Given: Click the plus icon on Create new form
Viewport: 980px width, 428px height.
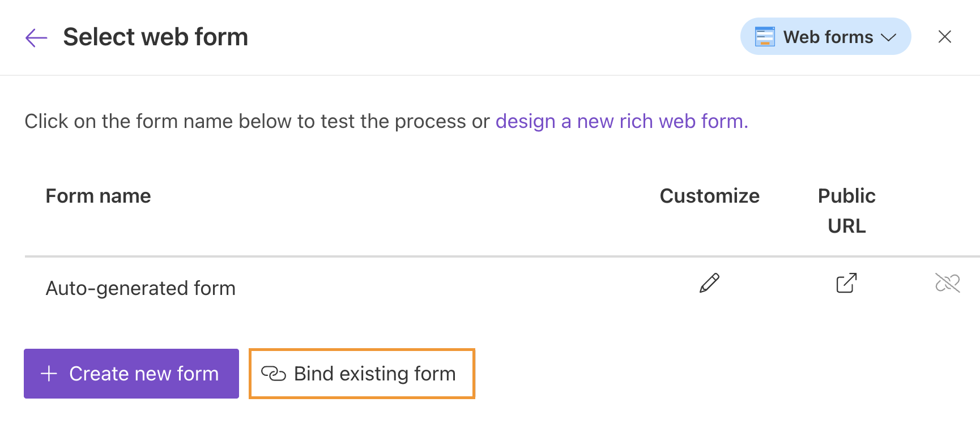Looking at the screenshot, I should pyautogui.click(x=49, y=374).
